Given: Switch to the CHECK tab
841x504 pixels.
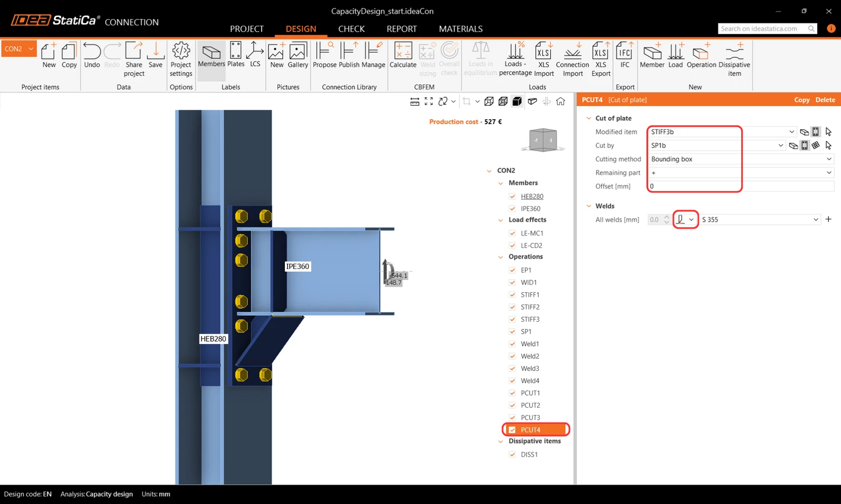Looking at the screenshot, I should click(x=352, y=29).
